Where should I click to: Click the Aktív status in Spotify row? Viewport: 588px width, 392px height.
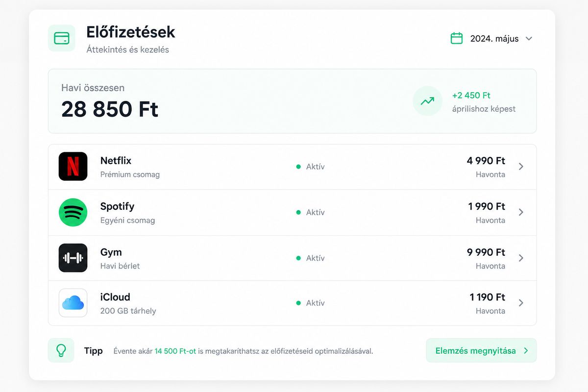(310, 212)
